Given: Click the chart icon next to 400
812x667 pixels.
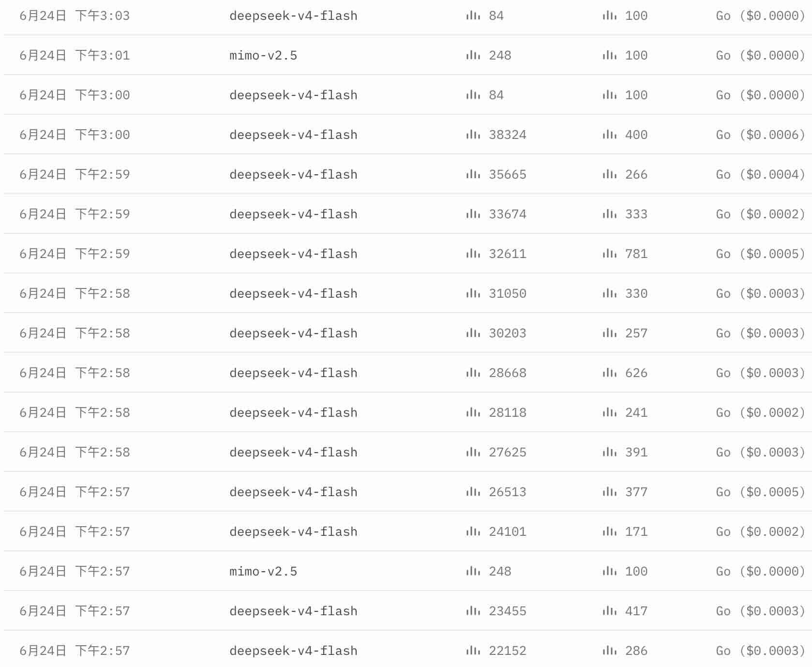Looking at the screenshot, I should pyautogui.click(x=609, y=135).
